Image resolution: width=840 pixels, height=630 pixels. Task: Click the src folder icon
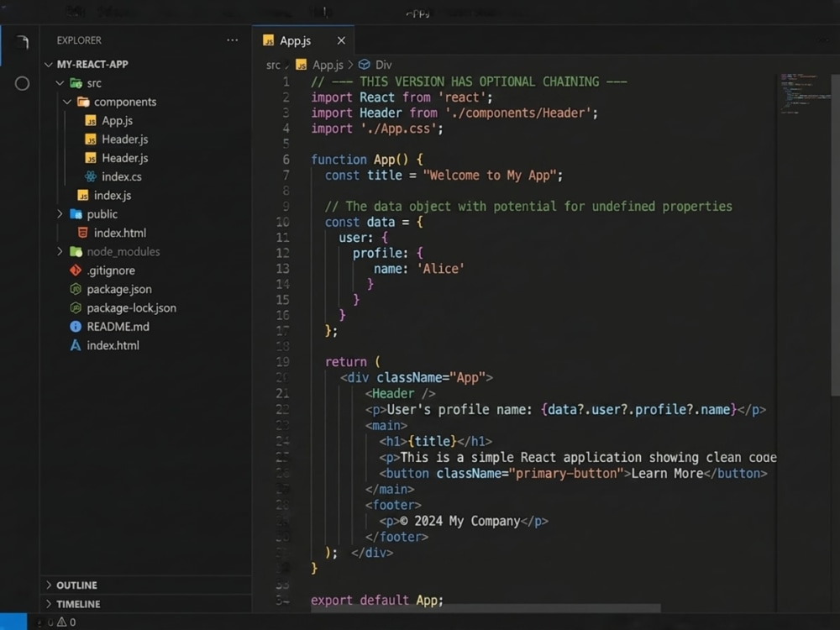click(x=76, y=83)
